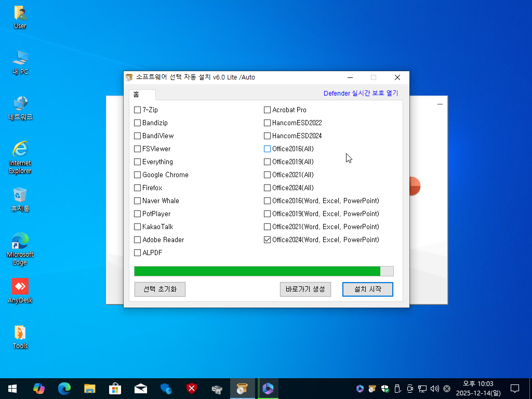Click the Microsoft 365 tray icon
This screenshot has width=532, height=399.
click(360, 389)
